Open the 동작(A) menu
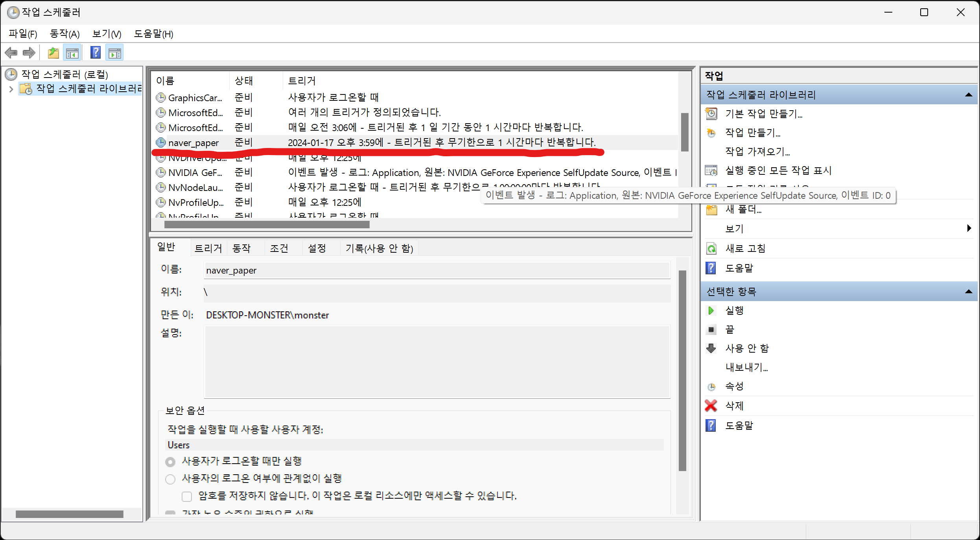Viewport: 980px width, 540px height. pyautogui.click(x=64, y=34)
